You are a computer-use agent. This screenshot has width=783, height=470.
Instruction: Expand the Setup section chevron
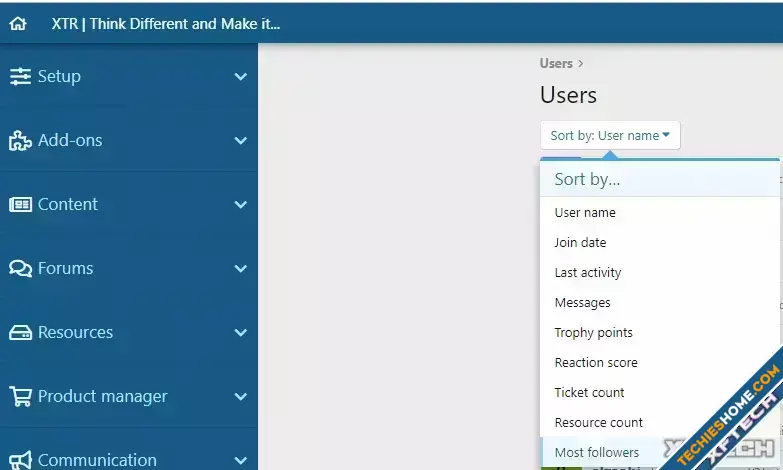coord(240,77)
